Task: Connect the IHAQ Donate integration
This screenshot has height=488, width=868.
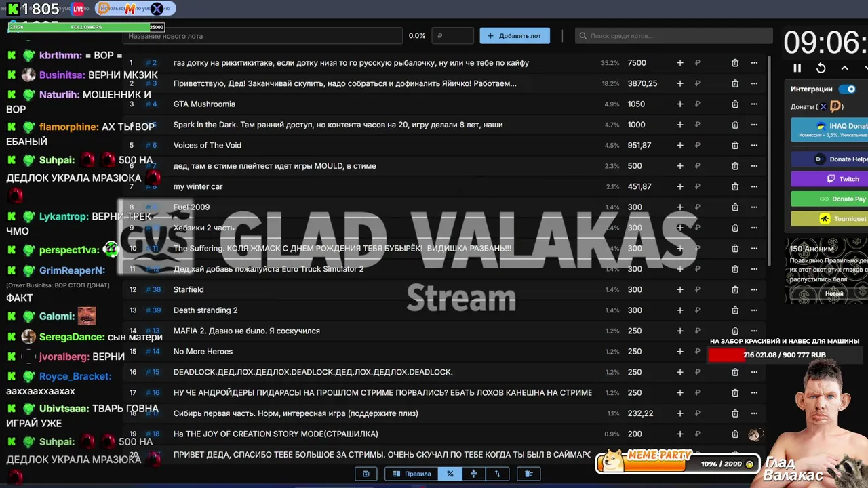Action: point(829,129)
